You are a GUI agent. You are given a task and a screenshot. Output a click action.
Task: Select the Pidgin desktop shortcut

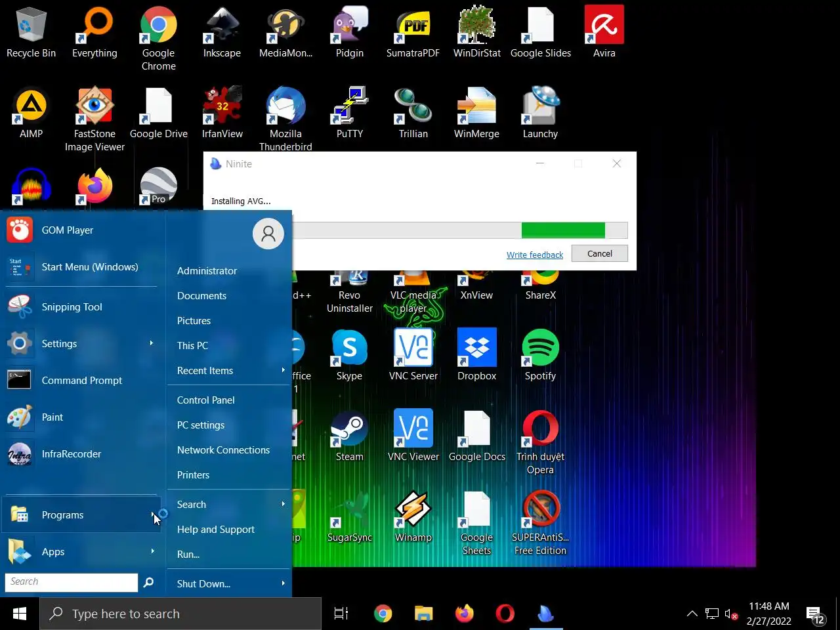tap(349, 33)
